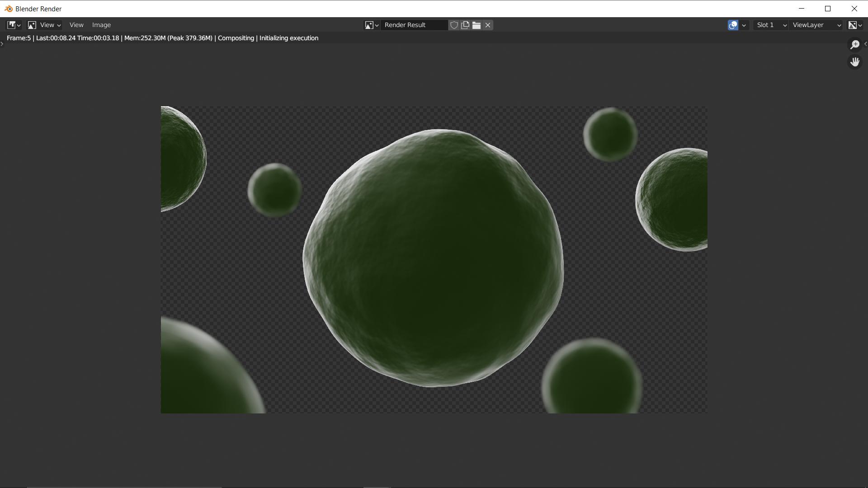Open display channels dropdown

(855, 25)
